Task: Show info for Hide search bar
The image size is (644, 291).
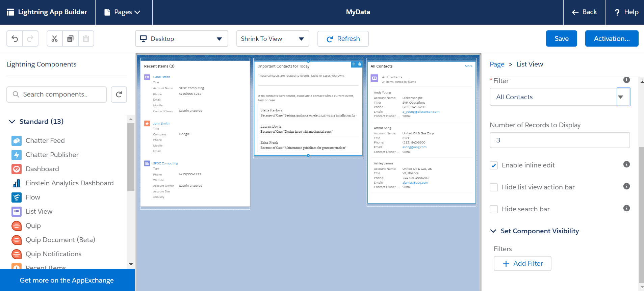Action: 626,208
